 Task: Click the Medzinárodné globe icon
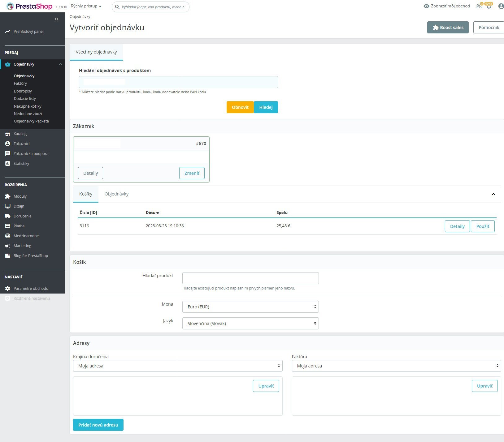pyautogui.click(x=8, y=236)
